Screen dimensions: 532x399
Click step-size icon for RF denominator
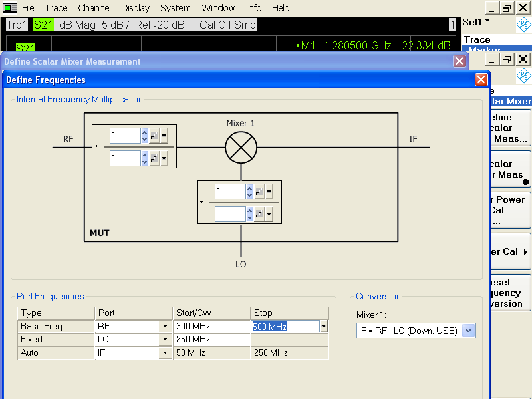coord(154,158)
